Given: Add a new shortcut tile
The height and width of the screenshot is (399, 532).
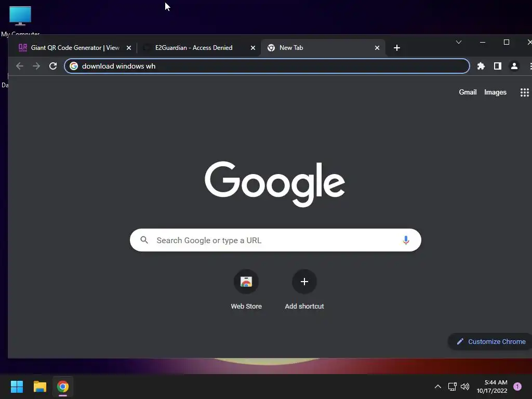Looking at the screenshot, I should click(304, 290).
